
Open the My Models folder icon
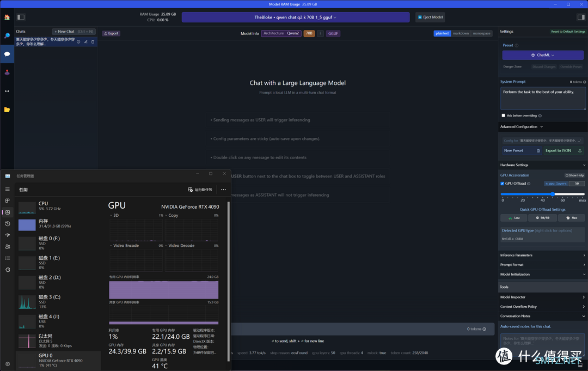[x=7, y=110]
